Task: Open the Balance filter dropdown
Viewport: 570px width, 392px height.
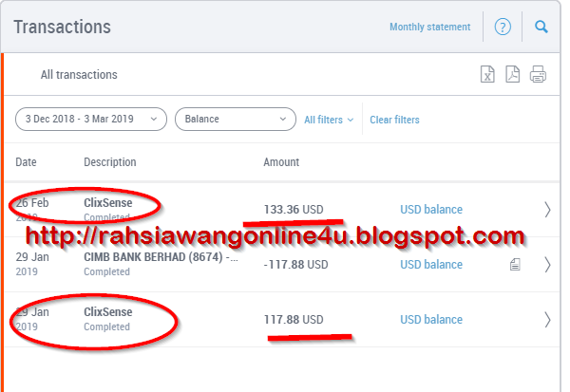Action: point(236,120)
